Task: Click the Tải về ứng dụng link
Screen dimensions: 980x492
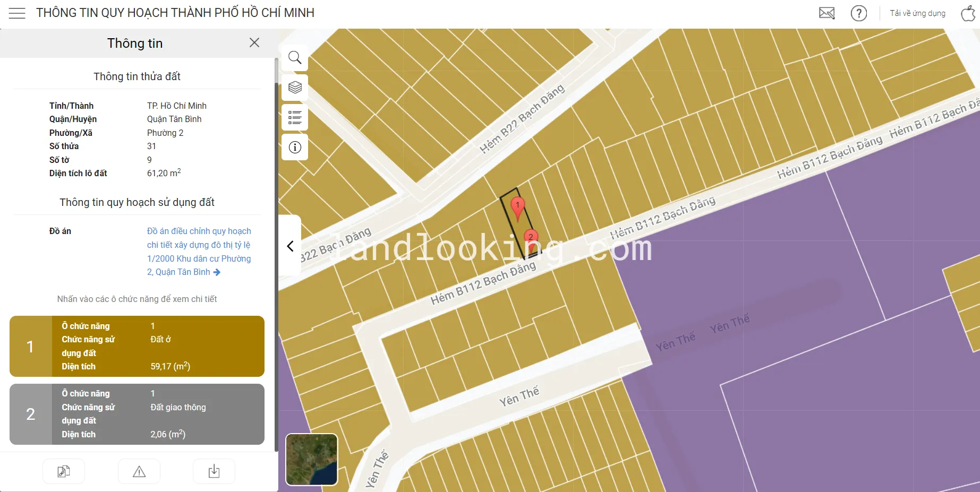Action: [917, 13]
